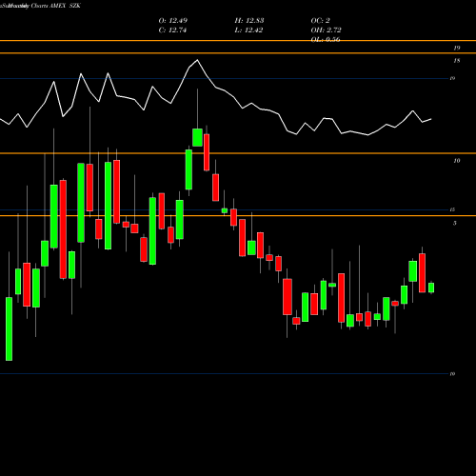Click the first green candle on the far left
This screenshot has width=476, height=476.
pos(9,328)
